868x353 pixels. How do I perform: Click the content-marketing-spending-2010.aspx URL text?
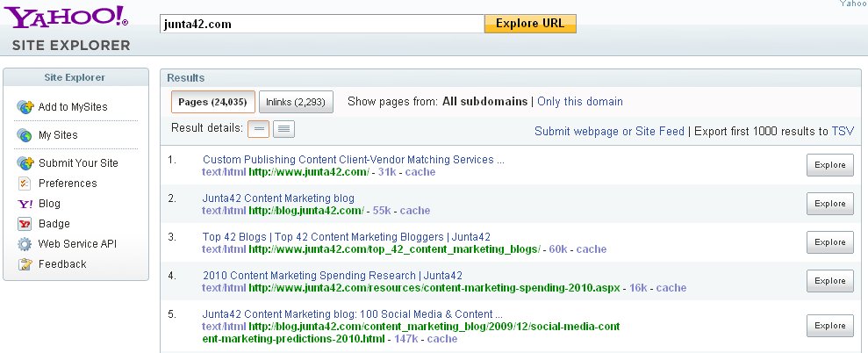pos(434,288)
